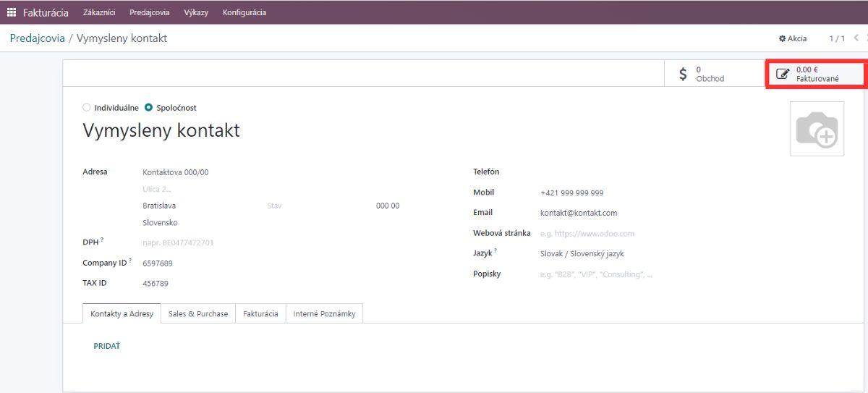The image size is (868, 393).
Task: Click the Fakturované edit icon
Action: coord(782,74)
